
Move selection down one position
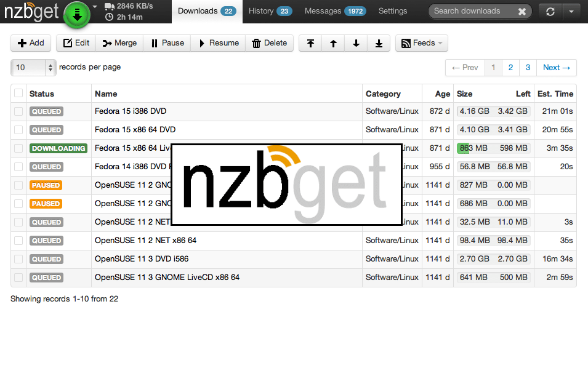[x=356, y=43]
